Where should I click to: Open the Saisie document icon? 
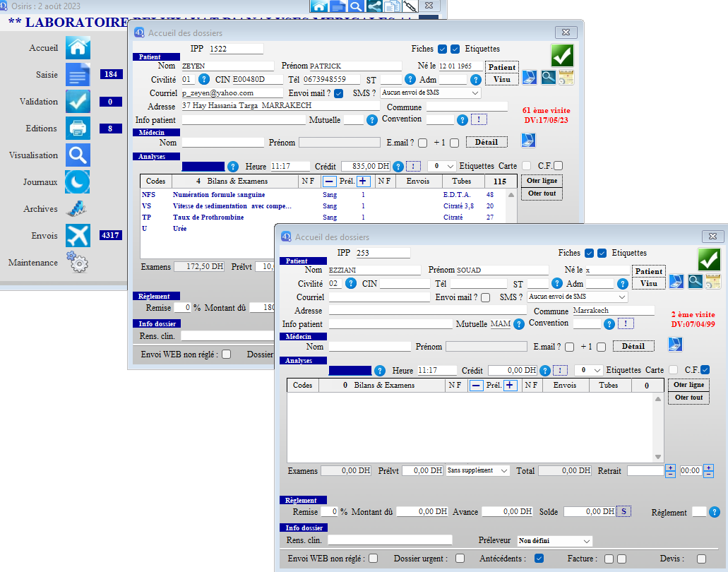point(78,74)
